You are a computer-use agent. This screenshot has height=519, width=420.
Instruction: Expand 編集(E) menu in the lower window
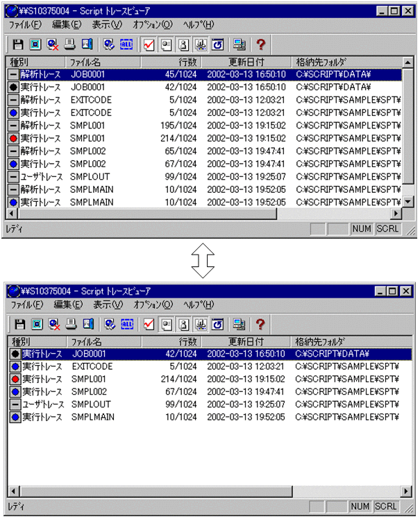(67, 305)
